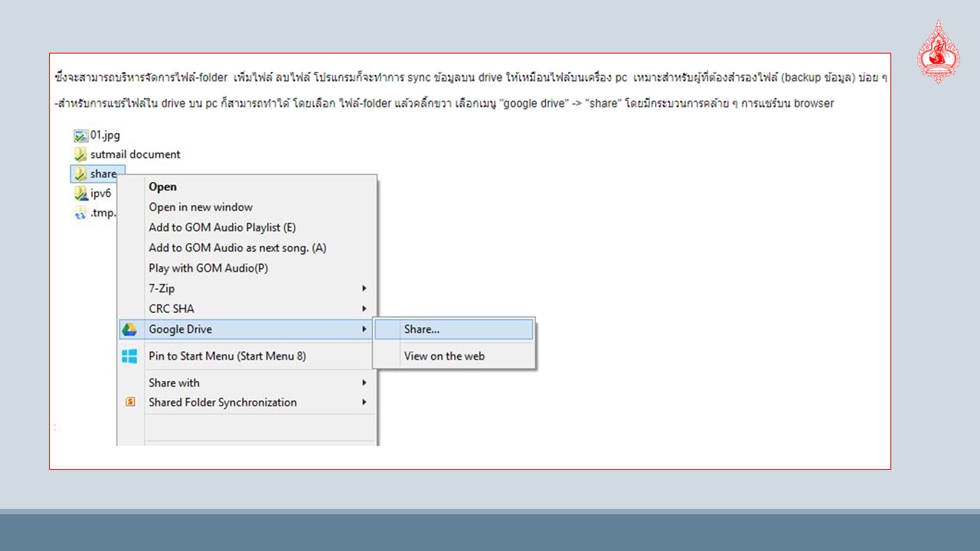Click the .tmp syncing file icon
The image size is (980, 551).
(x=80, y=214)
